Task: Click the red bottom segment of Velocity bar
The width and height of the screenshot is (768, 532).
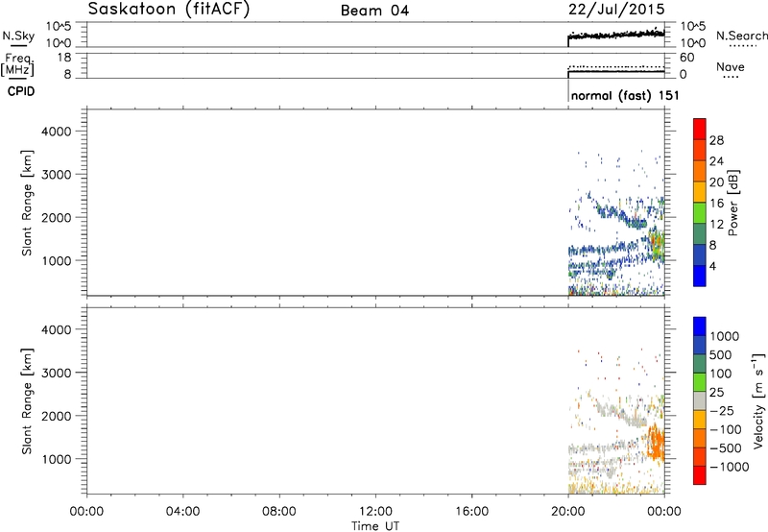Action: pyautogui.click(x=700, y=475)
